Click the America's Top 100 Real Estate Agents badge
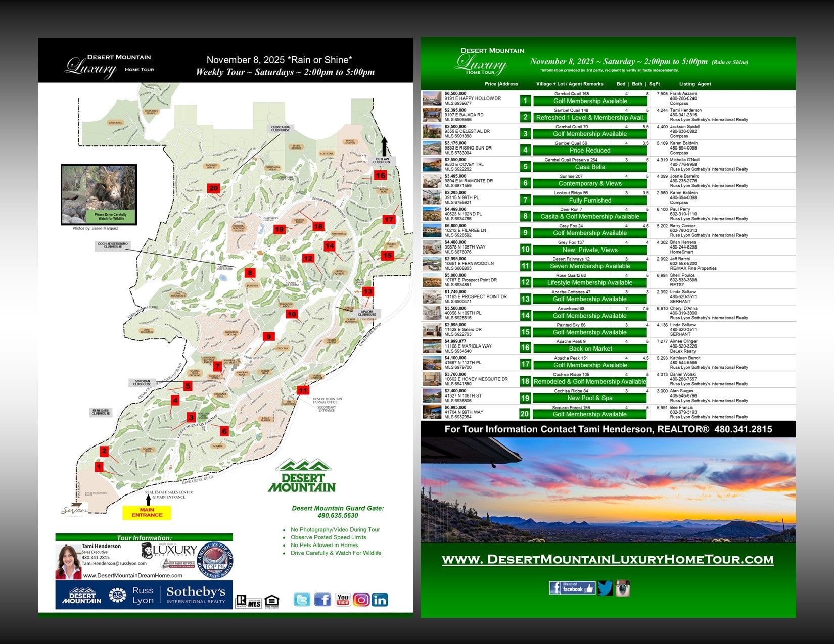The image size is (834, 644). point(215,560)
